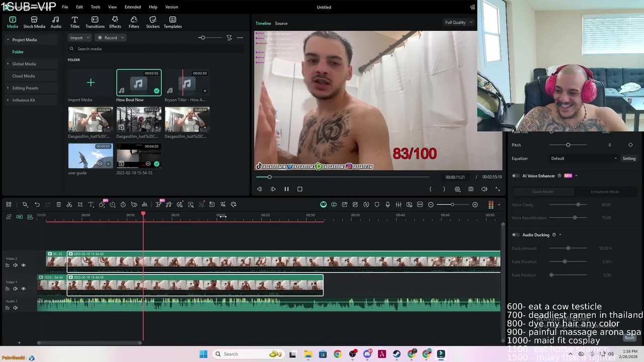
Task: Zoom out timeline with minus icon
Action: [x=431, y=205]
